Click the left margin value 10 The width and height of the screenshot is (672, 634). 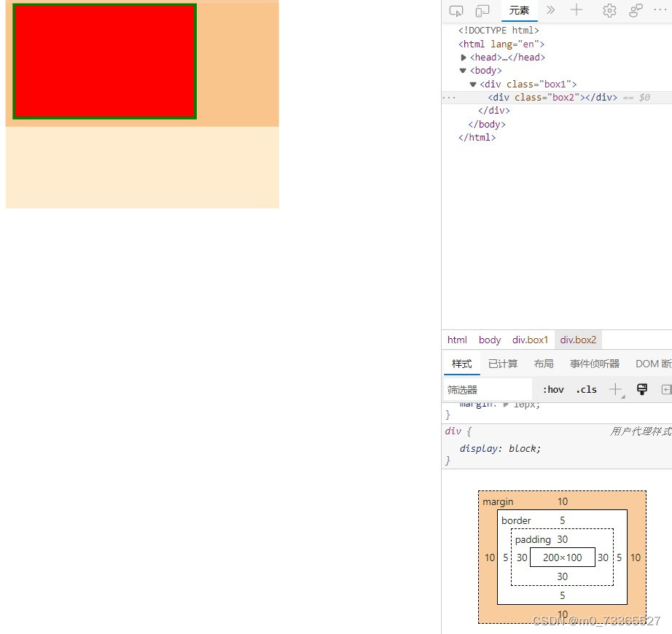(x=490, y=557)
